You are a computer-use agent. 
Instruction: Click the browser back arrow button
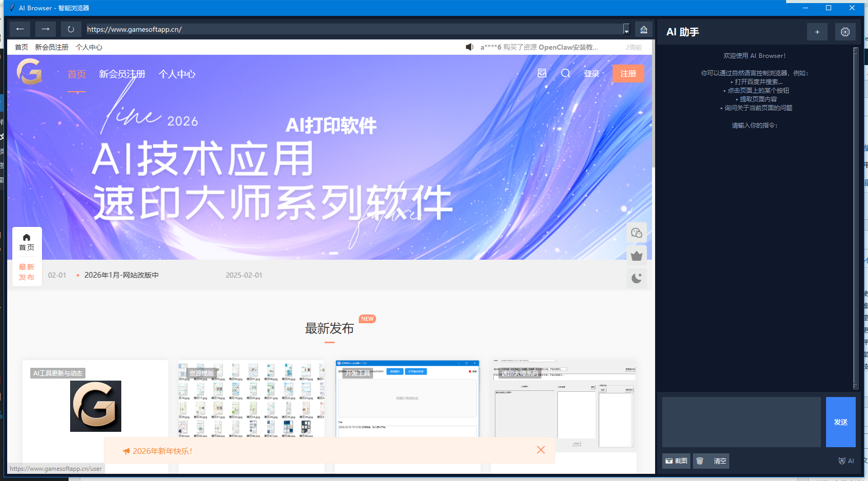click(20, 29)
